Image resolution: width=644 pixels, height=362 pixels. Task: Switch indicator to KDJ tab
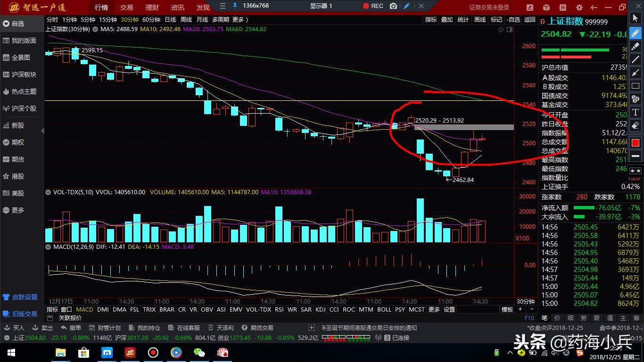tap(321, 310)
